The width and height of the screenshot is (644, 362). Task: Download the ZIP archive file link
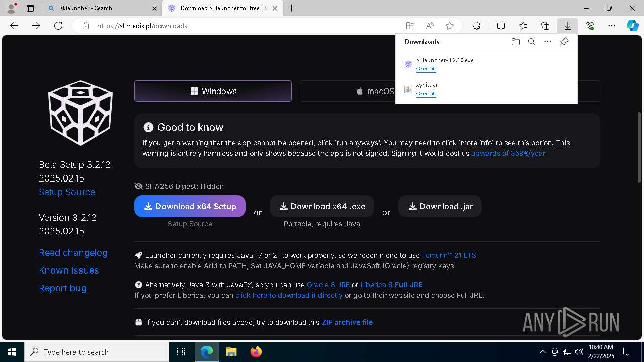click(x=347, y=322)
